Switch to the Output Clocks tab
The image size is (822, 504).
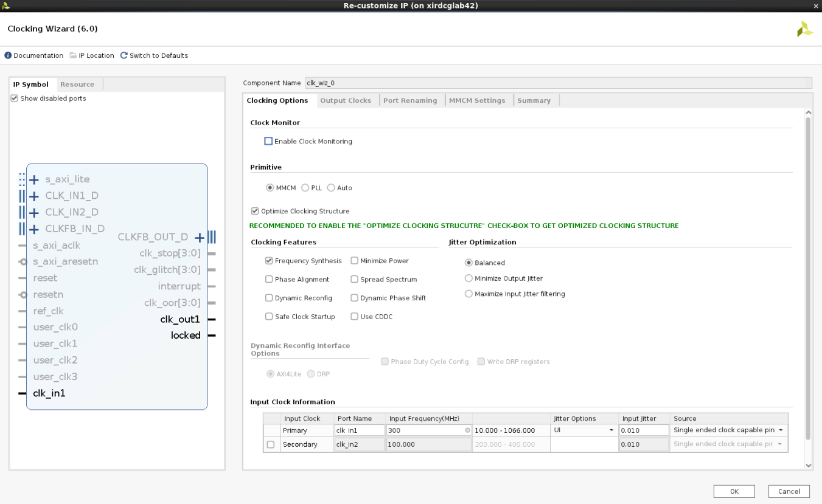point(346,100)
